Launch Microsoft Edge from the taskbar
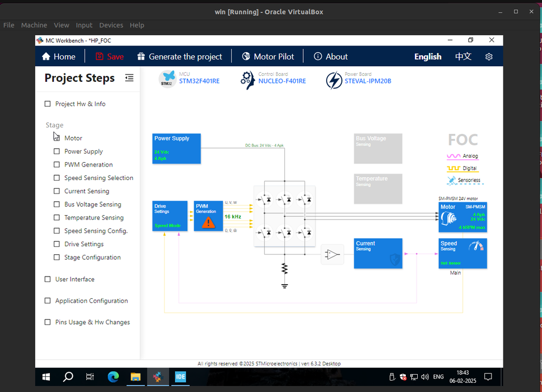 pyautogui.click(x=113, y=377)
